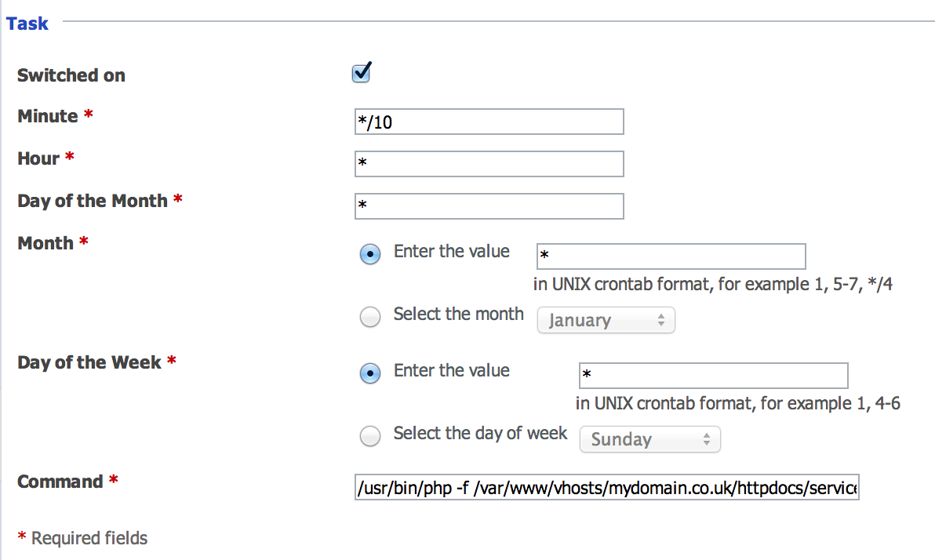Click the Minute input field
The width and height of the screenshot is (935, 560).
489,122
